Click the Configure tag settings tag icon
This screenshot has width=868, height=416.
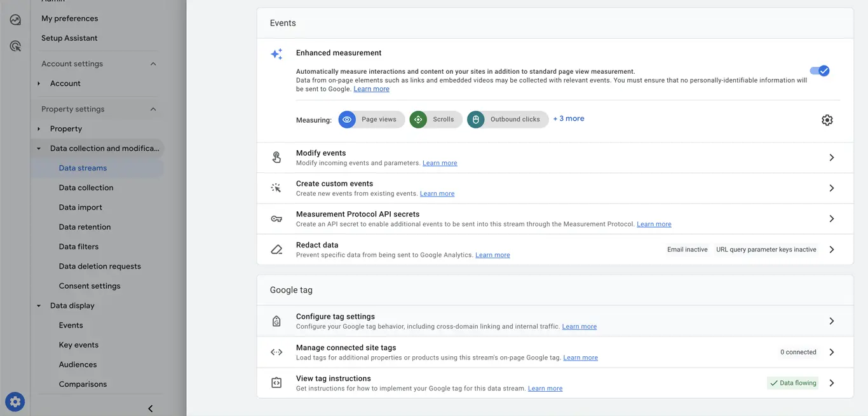276,321
